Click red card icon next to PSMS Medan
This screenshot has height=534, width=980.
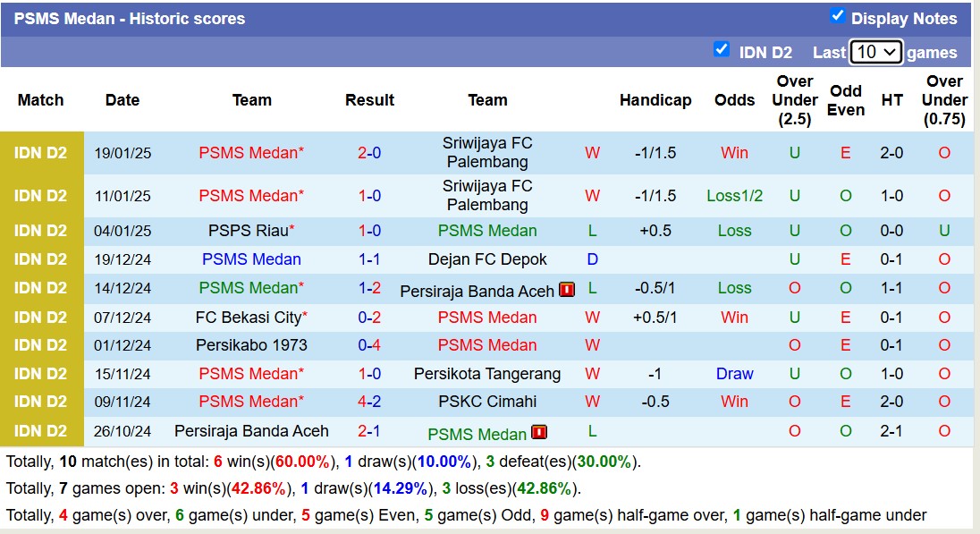tap(538, 433)
